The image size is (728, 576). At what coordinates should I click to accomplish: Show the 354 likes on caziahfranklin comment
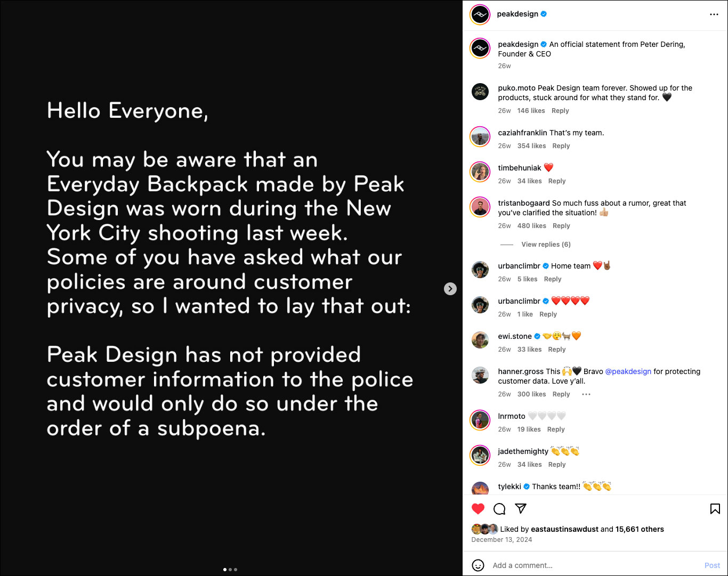click(531, 146)
